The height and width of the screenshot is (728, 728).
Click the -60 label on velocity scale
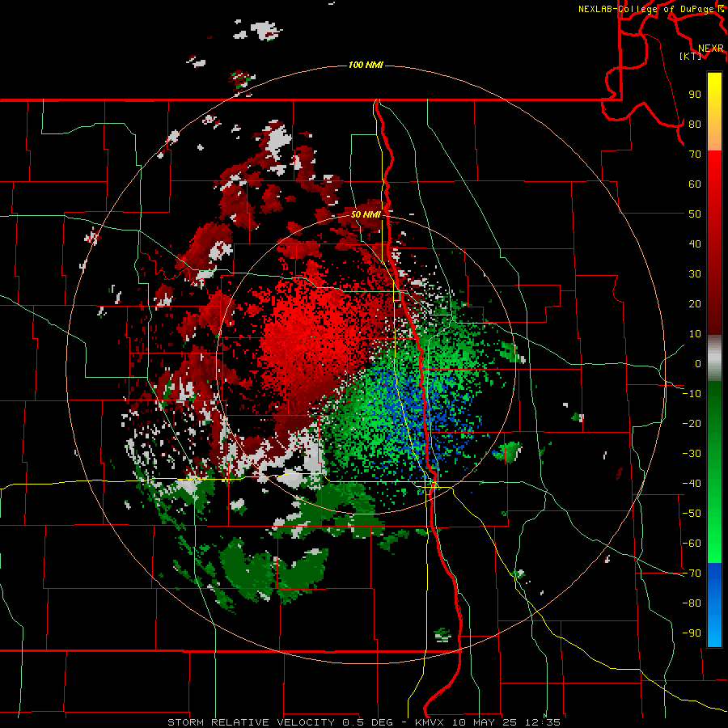click(692, 544)
